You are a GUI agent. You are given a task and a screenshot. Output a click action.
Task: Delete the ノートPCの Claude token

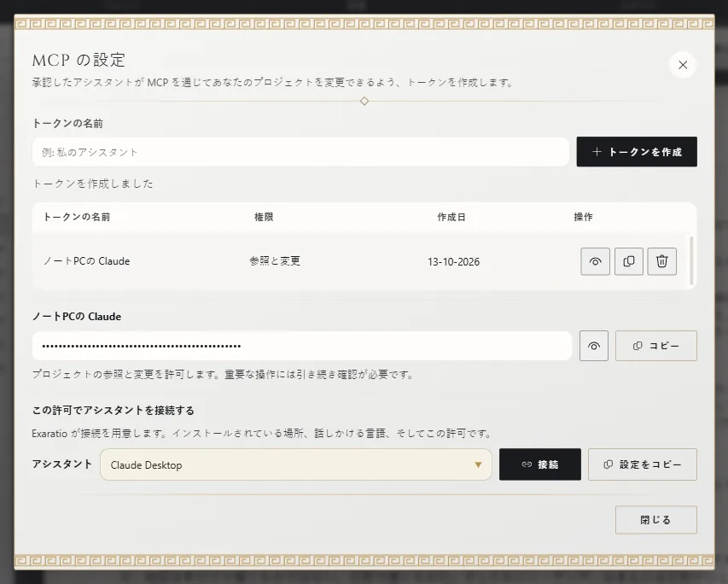[x=662, y=261]
